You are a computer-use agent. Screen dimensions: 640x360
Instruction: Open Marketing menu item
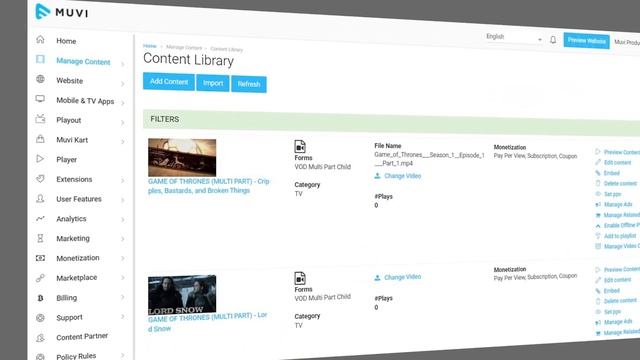73,238
